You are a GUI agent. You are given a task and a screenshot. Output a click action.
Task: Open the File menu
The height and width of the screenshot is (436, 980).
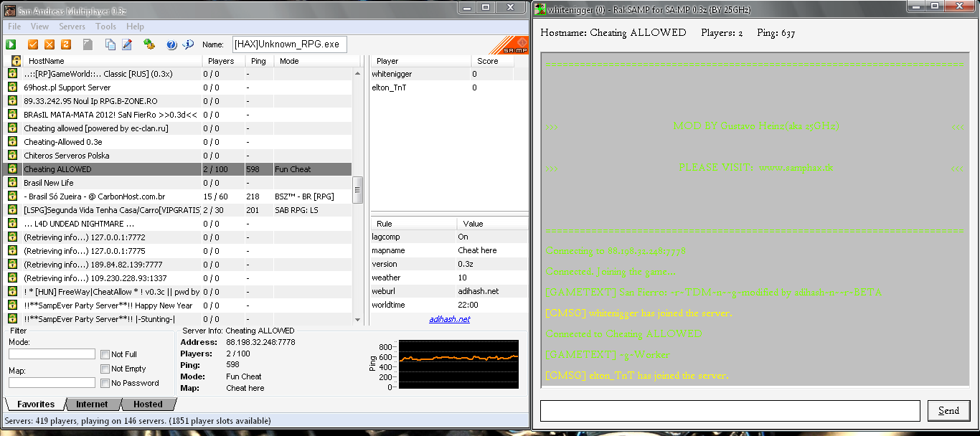pyautogui.click(x=14, y=27)
